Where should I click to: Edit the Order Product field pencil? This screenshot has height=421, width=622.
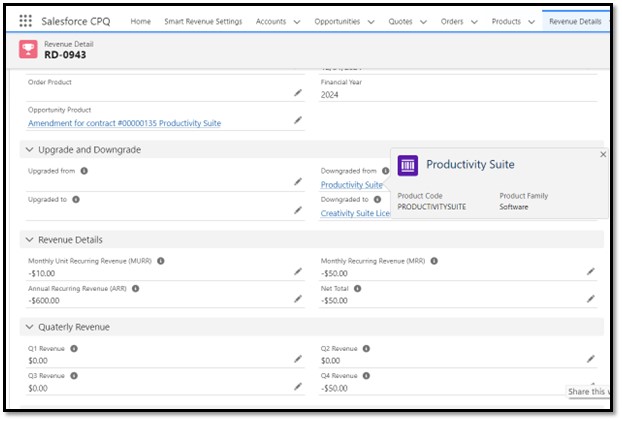click(298, 93)
